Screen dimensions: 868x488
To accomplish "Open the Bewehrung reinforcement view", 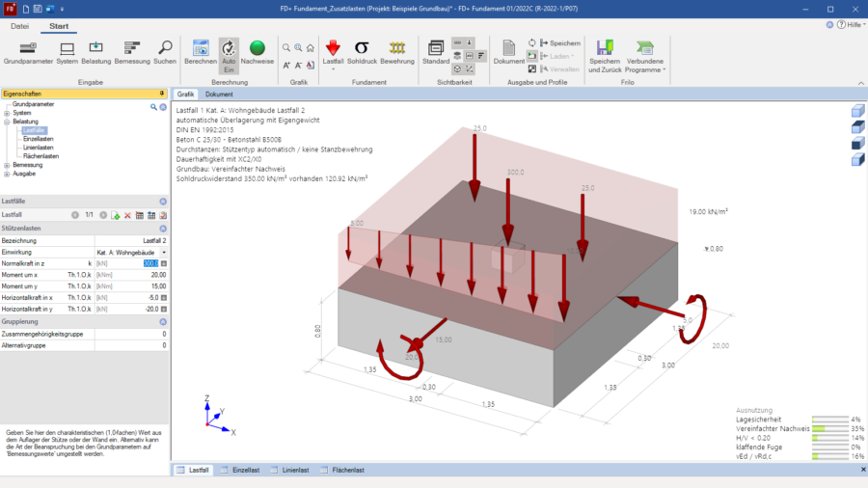I will click(396, 52).
